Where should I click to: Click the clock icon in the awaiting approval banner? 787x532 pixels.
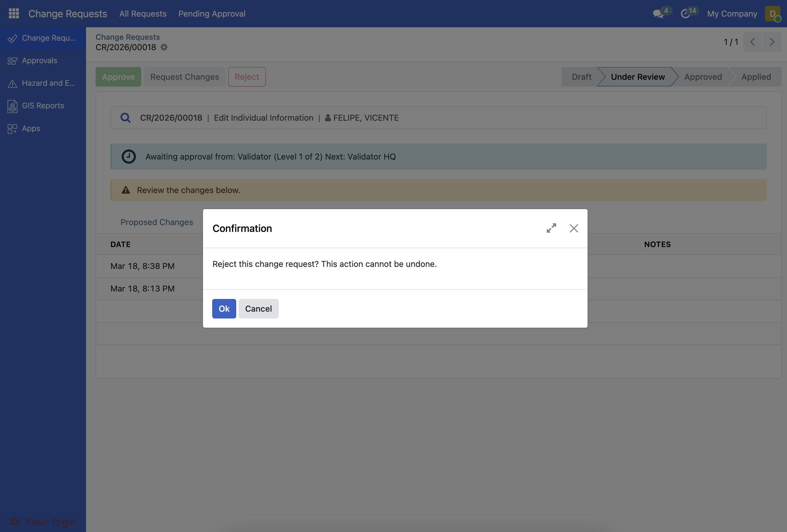pos(129,157)
